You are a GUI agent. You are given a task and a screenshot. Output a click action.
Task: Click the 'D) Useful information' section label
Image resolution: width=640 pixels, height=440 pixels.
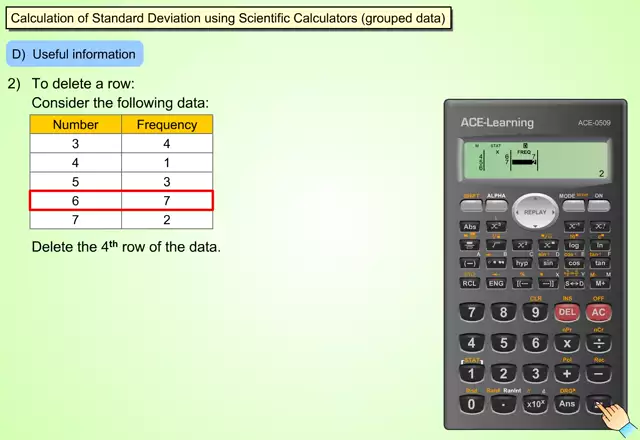(75, 54)
